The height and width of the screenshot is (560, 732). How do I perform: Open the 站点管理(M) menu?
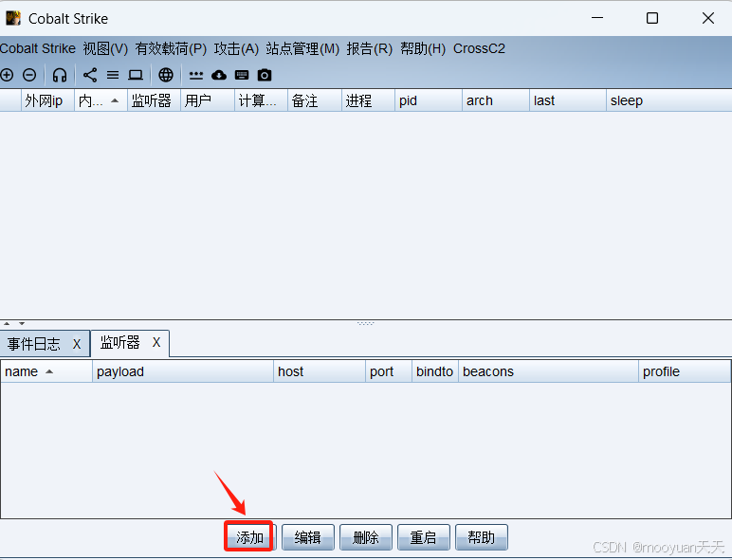point(302,48)
